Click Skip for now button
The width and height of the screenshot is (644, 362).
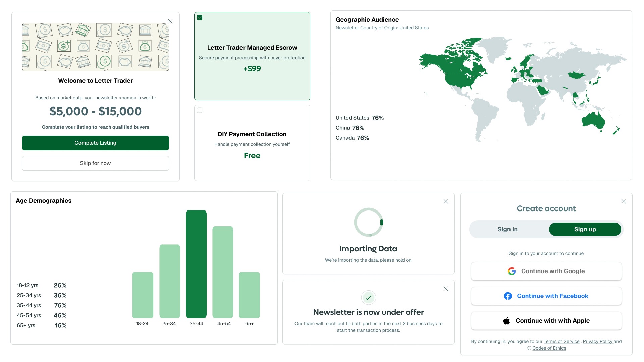click(x=95, y=163)
